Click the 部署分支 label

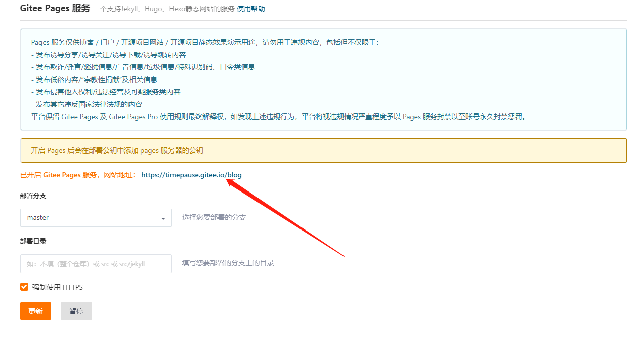33,196
